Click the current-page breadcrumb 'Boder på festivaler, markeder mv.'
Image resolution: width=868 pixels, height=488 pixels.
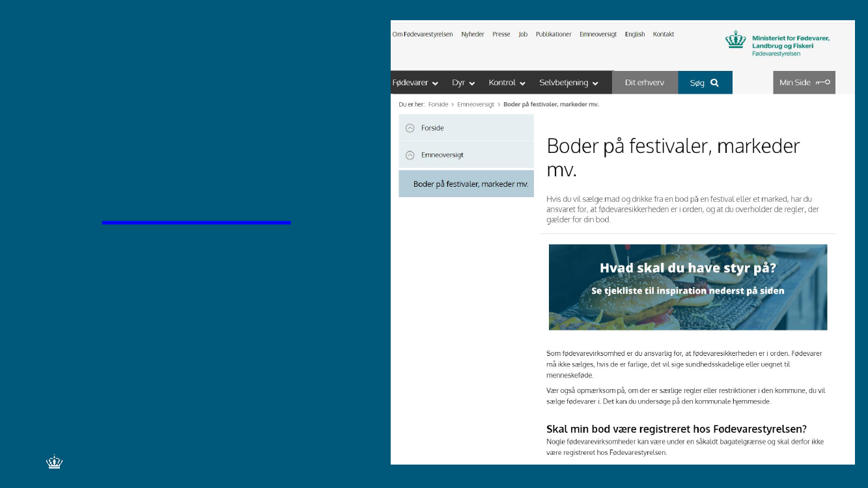tap(551, 104)
